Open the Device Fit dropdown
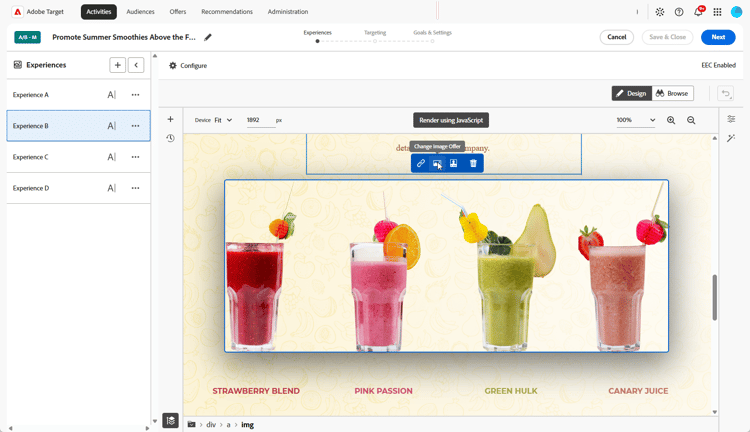The width and height of the screenshot is (750, 432). pyautogui.click(x=223, y=120)
